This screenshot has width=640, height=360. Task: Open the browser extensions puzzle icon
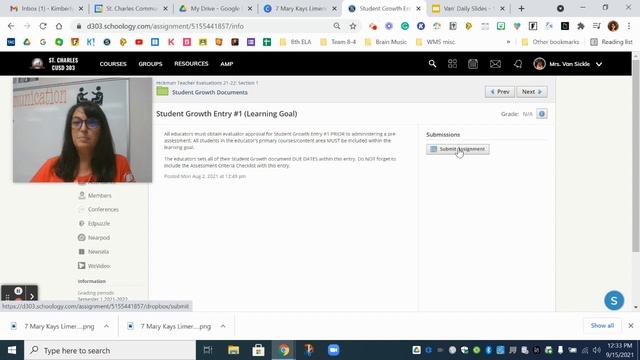[580, 26]
